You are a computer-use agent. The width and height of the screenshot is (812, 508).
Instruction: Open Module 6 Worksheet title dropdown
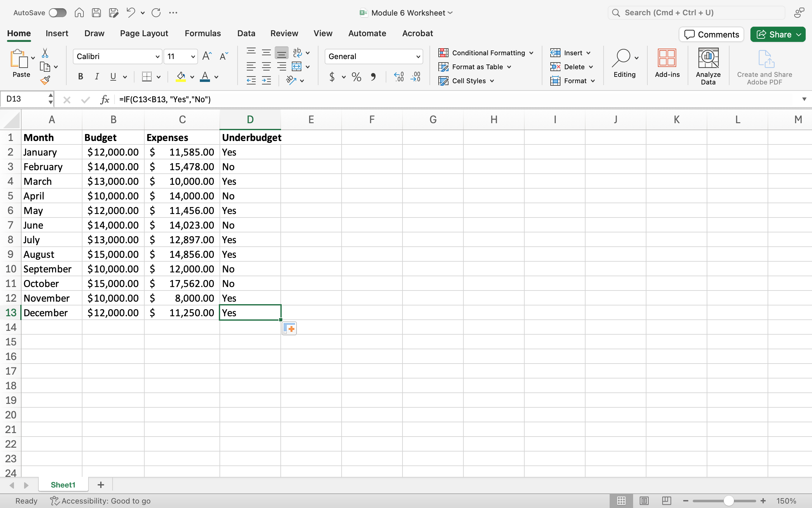click(x=450, y=13)
